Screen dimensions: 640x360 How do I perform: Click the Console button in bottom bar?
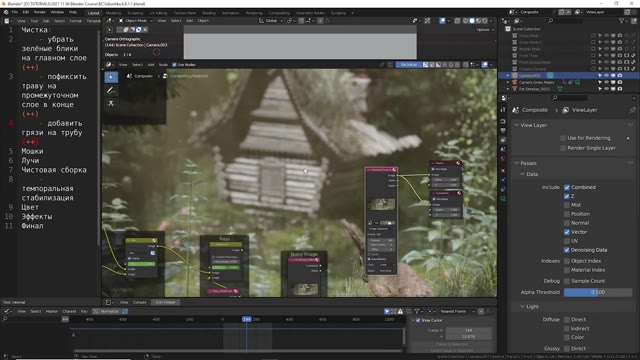click(x=140, y=302)
